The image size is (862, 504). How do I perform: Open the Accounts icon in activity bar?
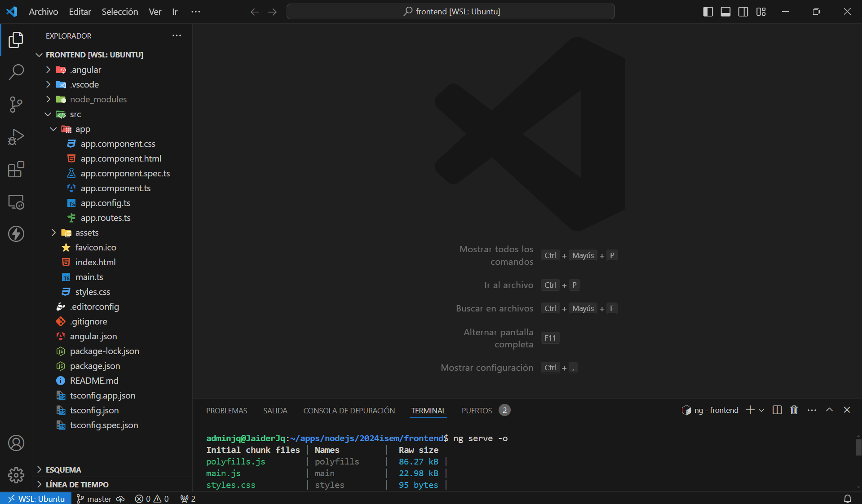[16, 443]
